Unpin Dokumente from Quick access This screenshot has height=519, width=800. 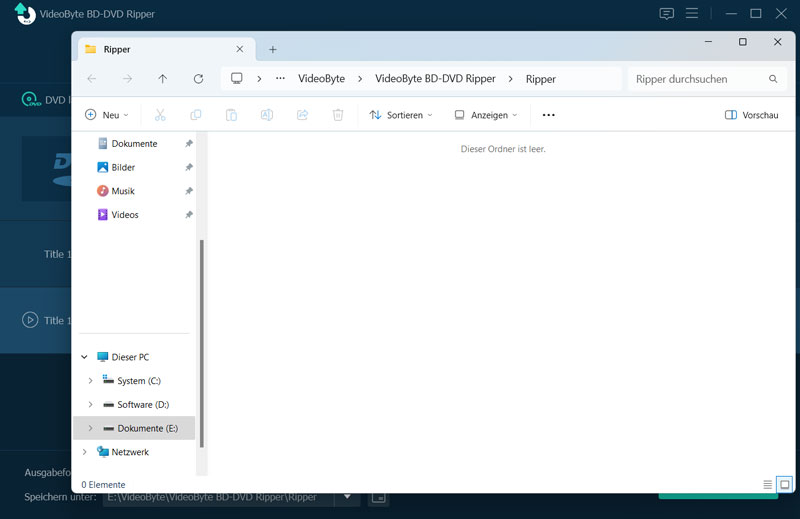coord(189,143)
